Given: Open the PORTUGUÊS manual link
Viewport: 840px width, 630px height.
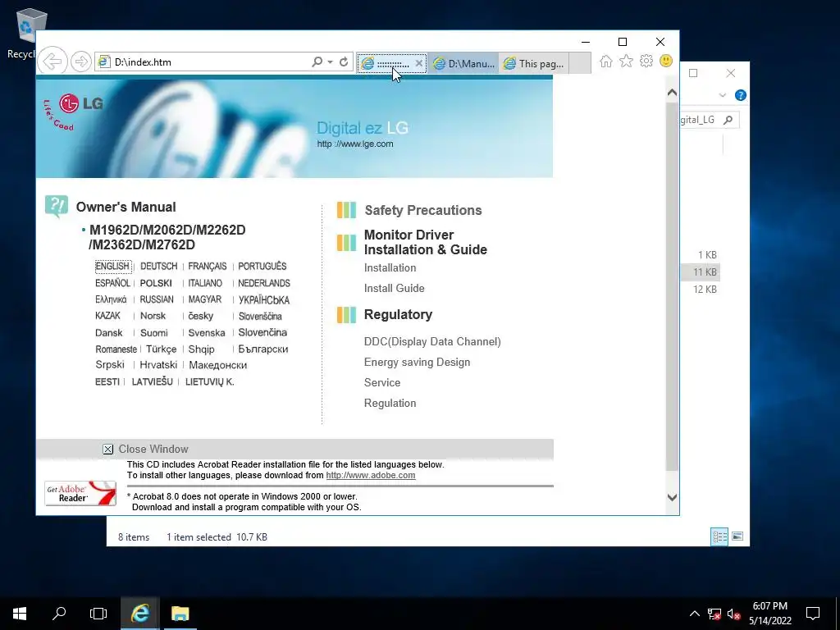Looking at the screenshot, I should coord(262,267).
